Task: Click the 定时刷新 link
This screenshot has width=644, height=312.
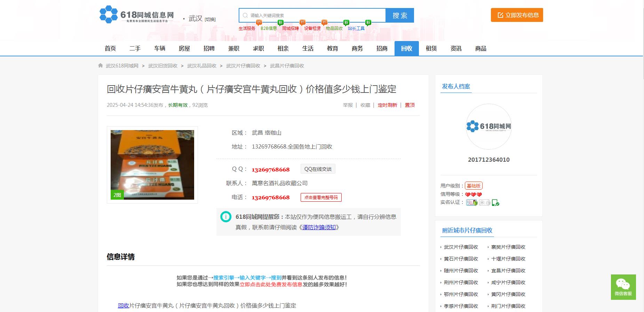Action: tap(388, 105)
